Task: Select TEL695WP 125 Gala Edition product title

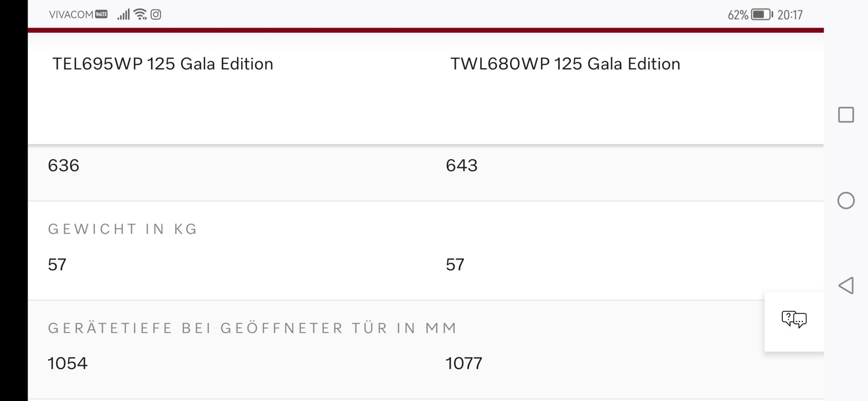Action: 163,64
